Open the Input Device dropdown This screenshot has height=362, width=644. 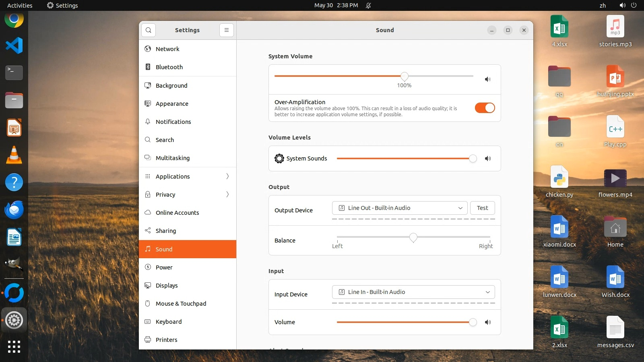pos(413,292)
